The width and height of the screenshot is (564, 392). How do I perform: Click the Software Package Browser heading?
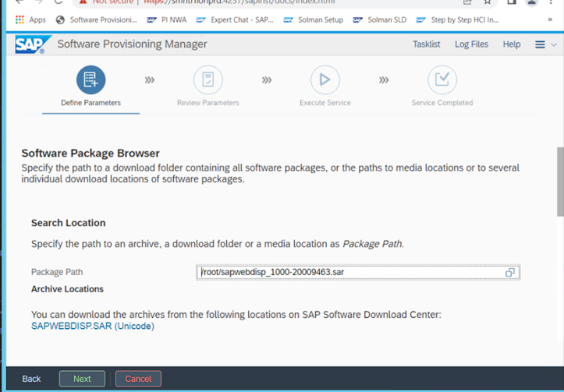[90, 153]
